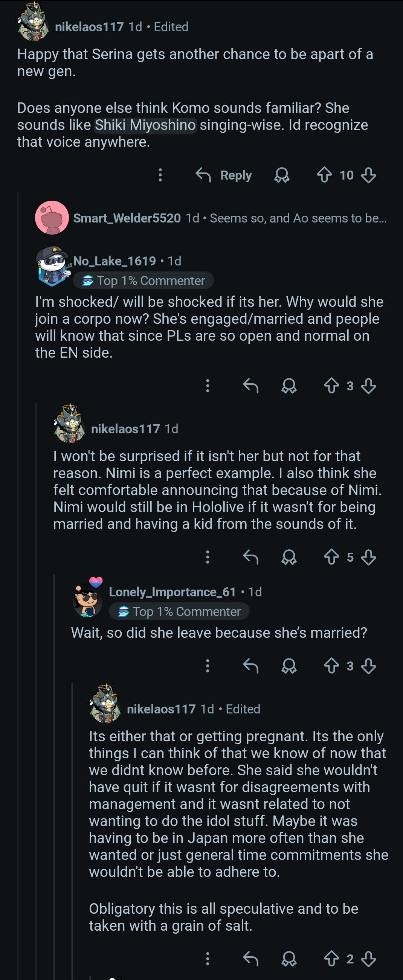
Task: Award the last nikelaos117 comment
Action: pyautogui.click(x=289, y=959)
